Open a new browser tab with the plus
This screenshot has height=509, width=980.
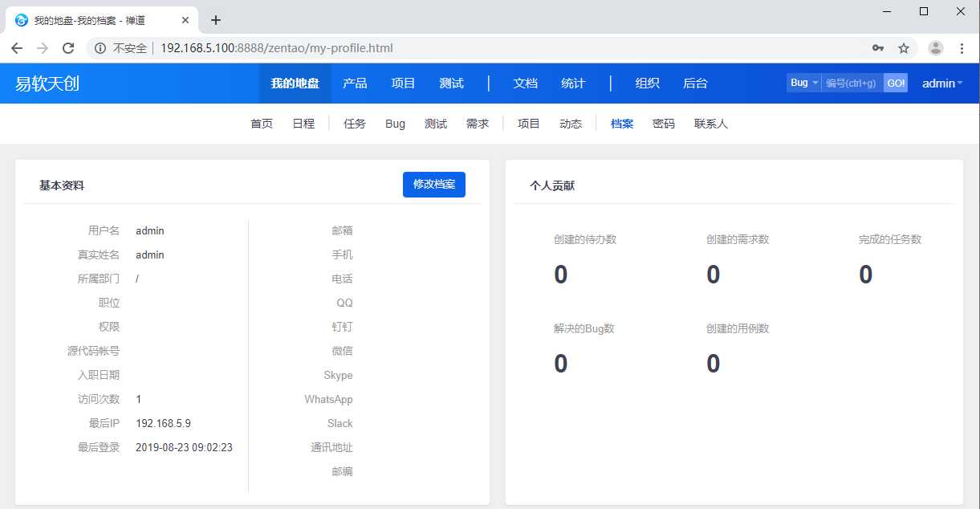tap(215, 19)
